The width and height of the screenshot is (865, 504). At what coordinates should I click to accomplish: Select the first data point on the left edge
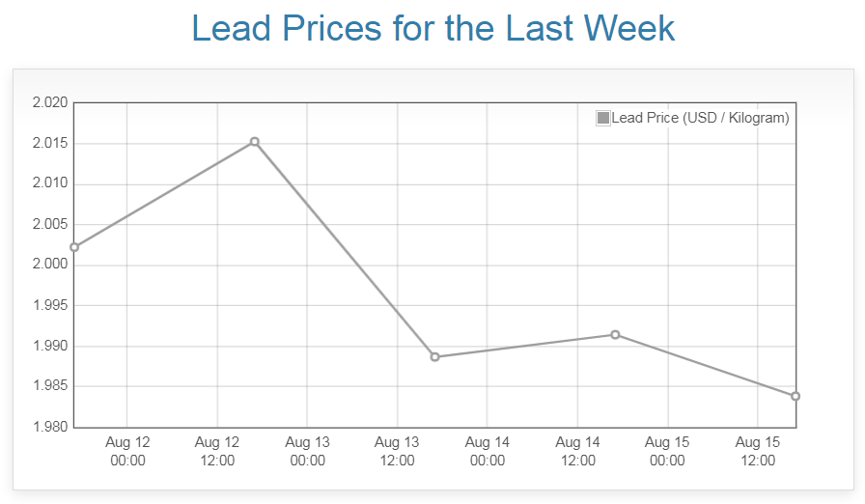[74, 247]
